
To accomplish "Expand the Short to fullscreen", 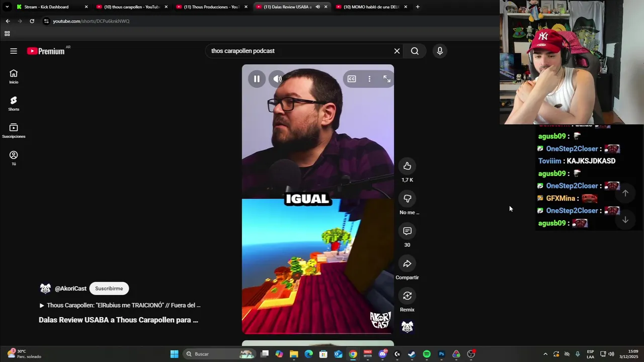I will 386,79.
